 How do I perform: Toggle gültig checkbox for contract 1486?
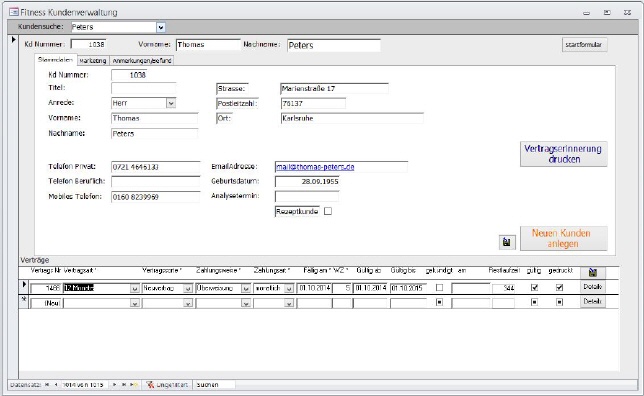coord(534,288)
